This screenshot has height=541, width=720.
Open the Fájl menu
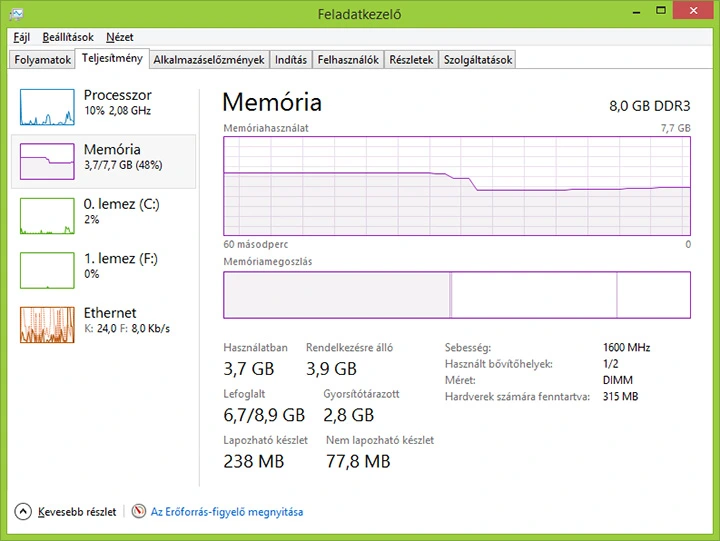click(x=22, y=37)
